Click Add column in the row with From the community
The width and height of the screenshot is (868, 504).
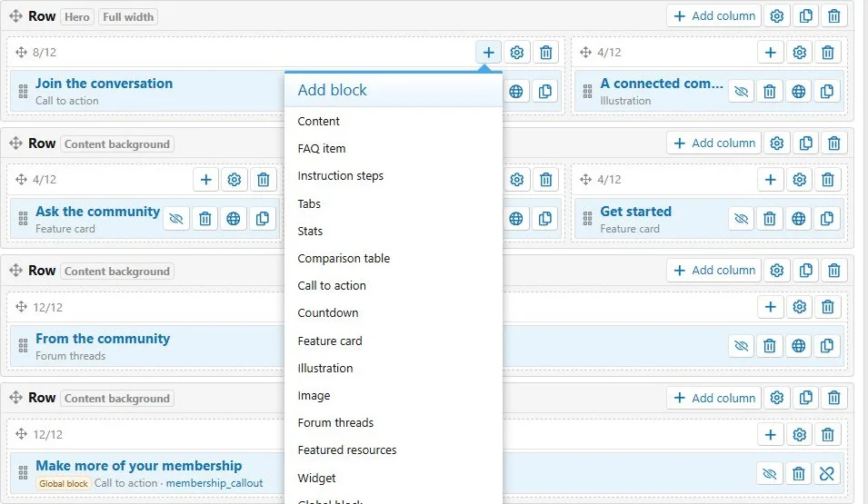pyautogui.click(x=714, y=271)
